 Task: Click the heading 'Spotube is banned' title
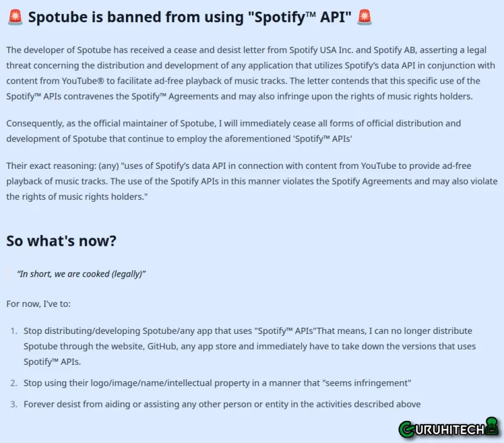pos(190,17)
